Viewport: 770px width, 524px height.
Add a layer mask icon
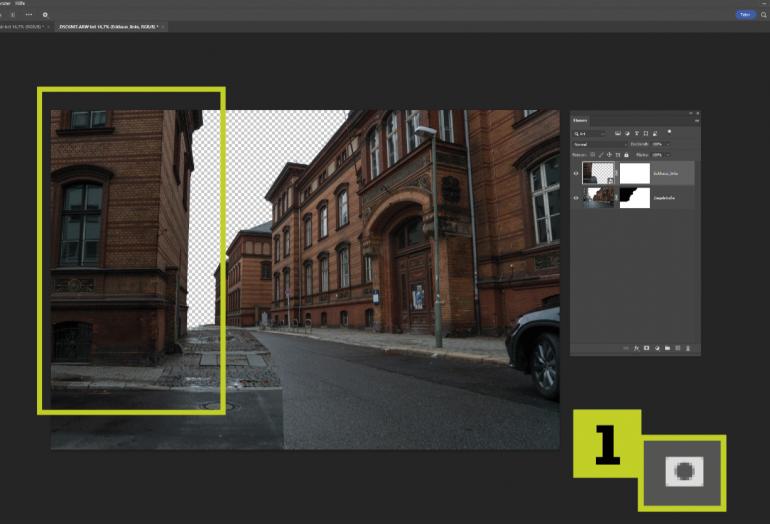click(646, 348)
